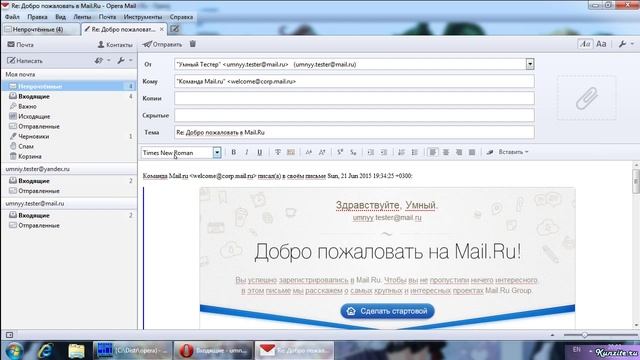Screen dimensions: 640x360
Task: Align text to the left
Action: (x=433, y=152)
